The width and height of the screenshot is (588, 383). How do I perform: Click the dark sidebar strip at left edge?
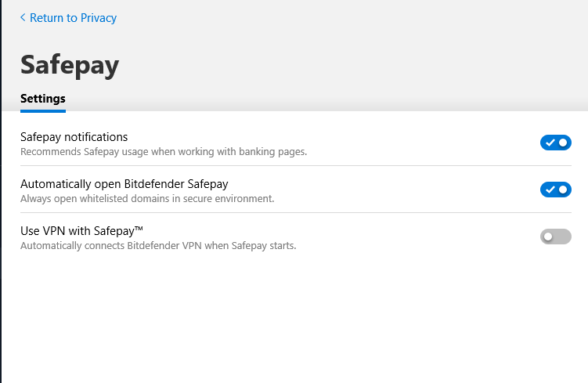(1, 235)
